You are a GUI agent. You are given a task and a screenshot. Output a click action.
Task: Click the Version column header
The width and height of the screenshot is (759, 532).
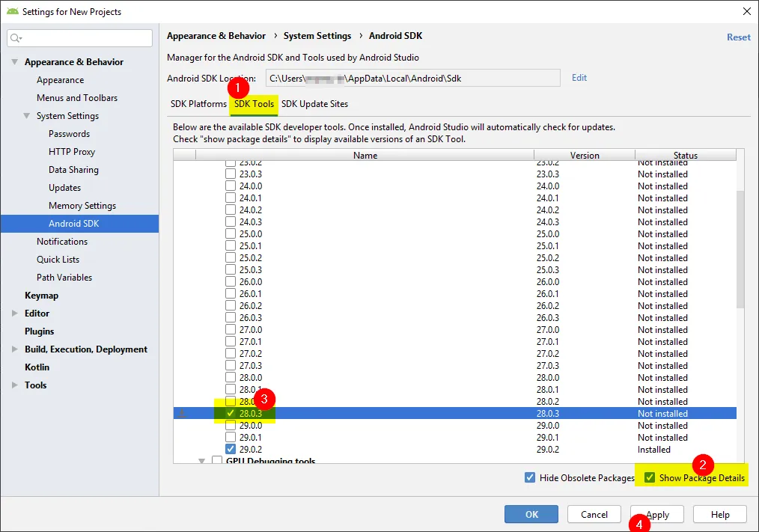click(585, 155)
